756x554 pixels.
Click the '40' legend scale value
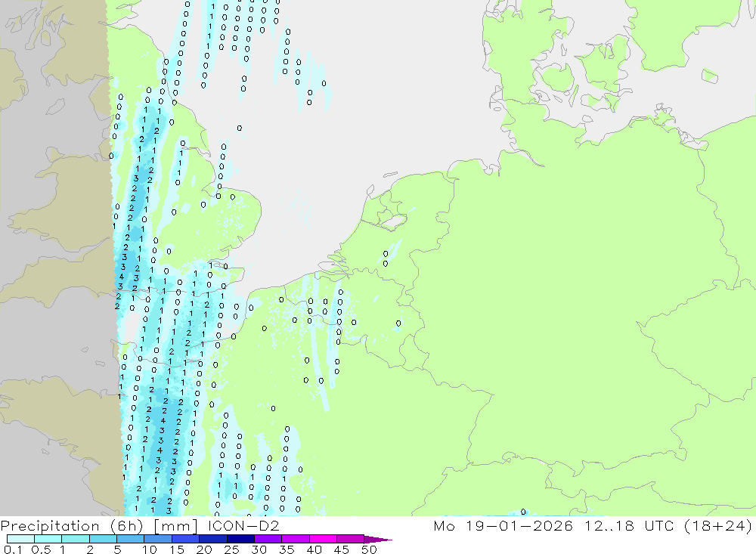point(314,549)
